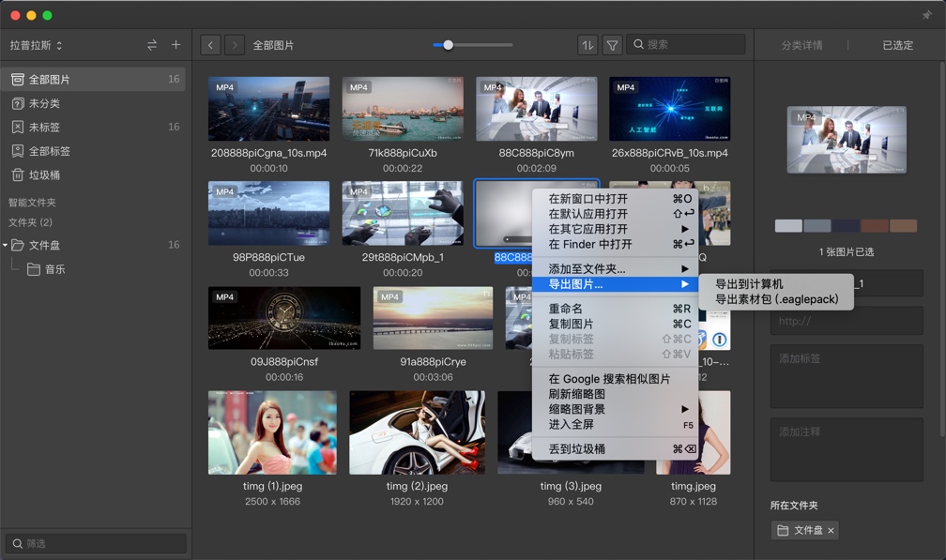This screenshot has width=946, height=560.
Task: Click the back navigation arrow button
Action: (x=210, y=44)
